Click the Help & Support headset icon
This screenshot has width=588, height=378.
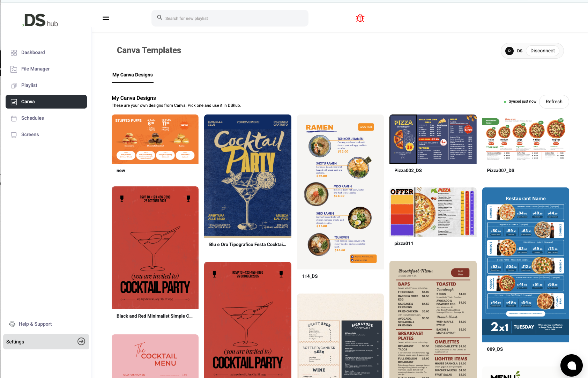(x=12, y=324)
